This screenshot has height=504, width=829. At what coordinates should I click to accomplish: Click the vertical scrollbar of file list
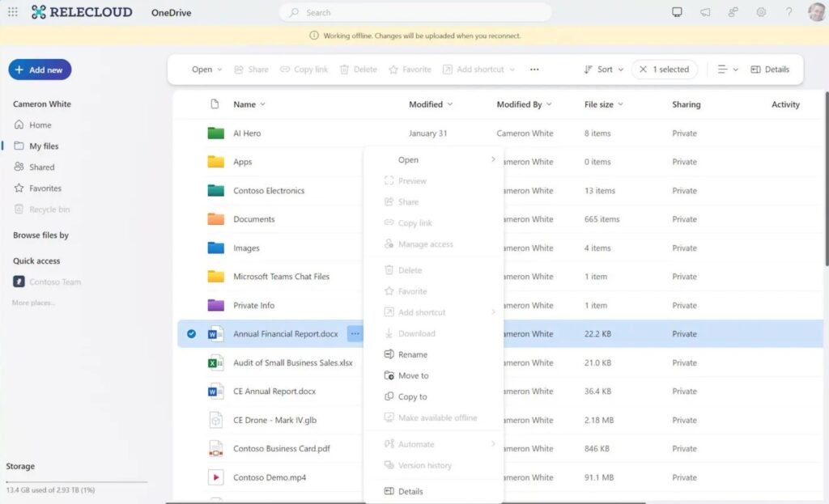[x=827, y=179]
